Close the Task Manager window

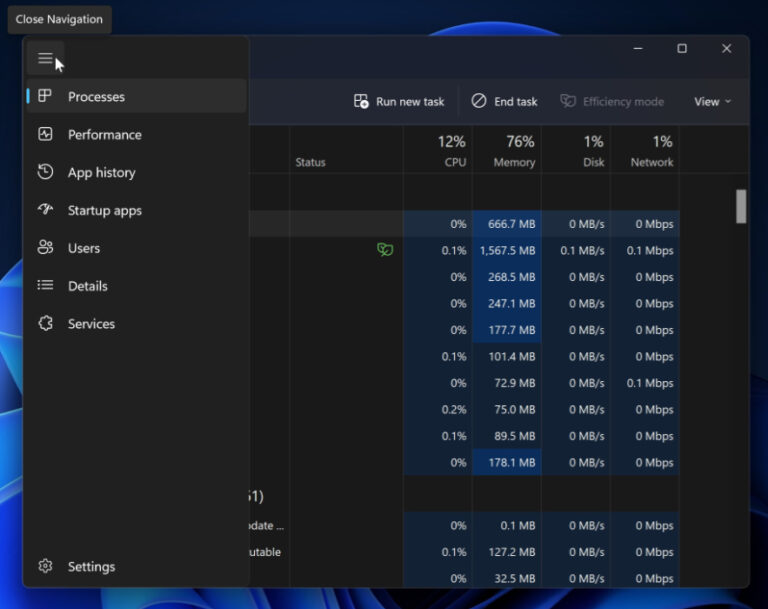[x=726, y=49]
